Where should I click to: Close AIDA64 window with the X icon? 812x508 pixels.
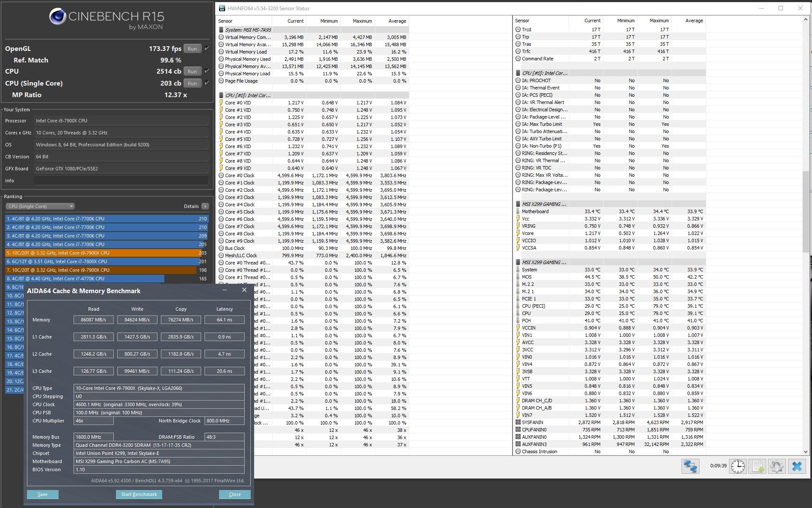(244, 290)
